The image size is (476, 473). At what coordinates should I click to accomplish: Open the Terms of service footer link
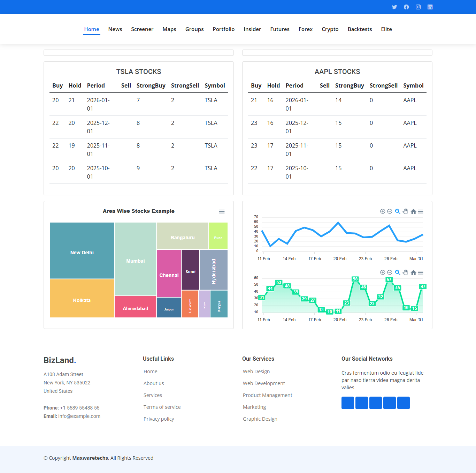click(162, 407)
